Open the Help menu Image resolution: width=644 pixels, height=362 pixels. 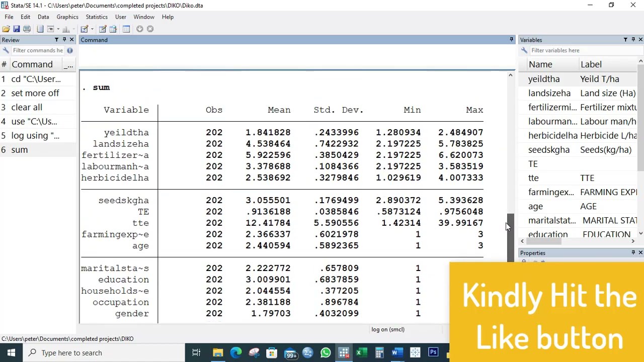click(x=168, y=17)
